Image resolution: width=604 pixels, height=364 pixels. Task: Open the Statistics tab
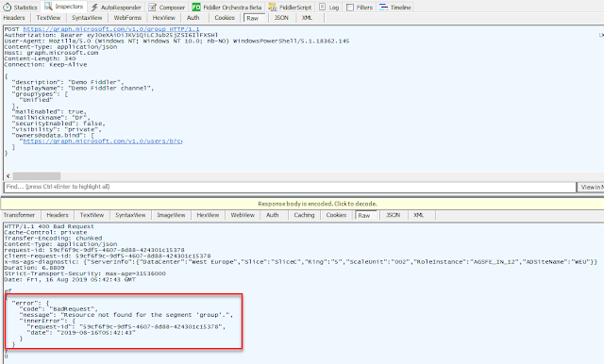pyautogui.click(x=20, y=7)
